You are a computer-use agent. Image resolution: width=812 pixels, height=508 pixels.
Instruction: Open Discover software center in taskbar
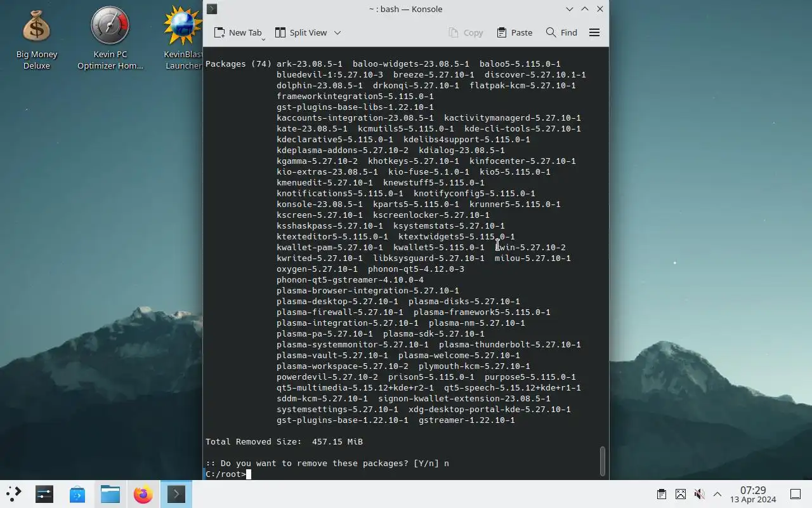coord(77,494)
